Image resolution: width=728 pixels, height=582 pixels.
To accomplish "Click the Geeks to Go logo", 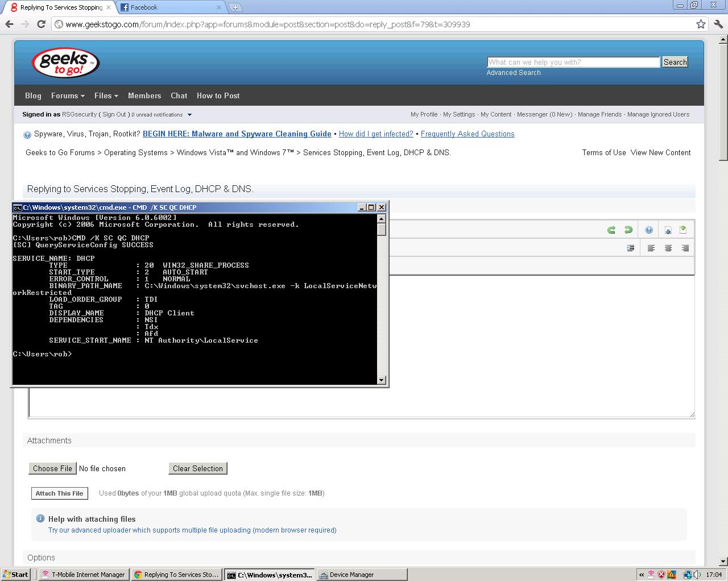I will point(66,63).
